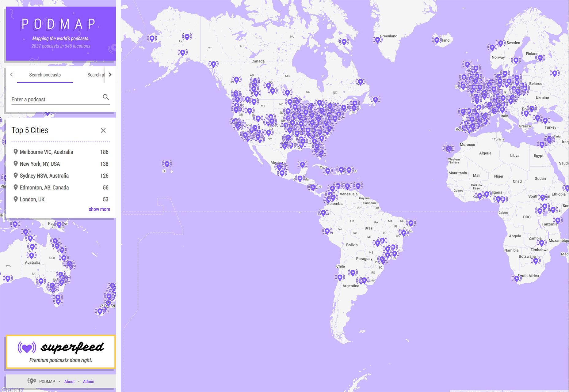Viewport: 569px width, 392px height.
Task: Click the podcast marker in Papua New Guinea
Action: coord(59,225)
